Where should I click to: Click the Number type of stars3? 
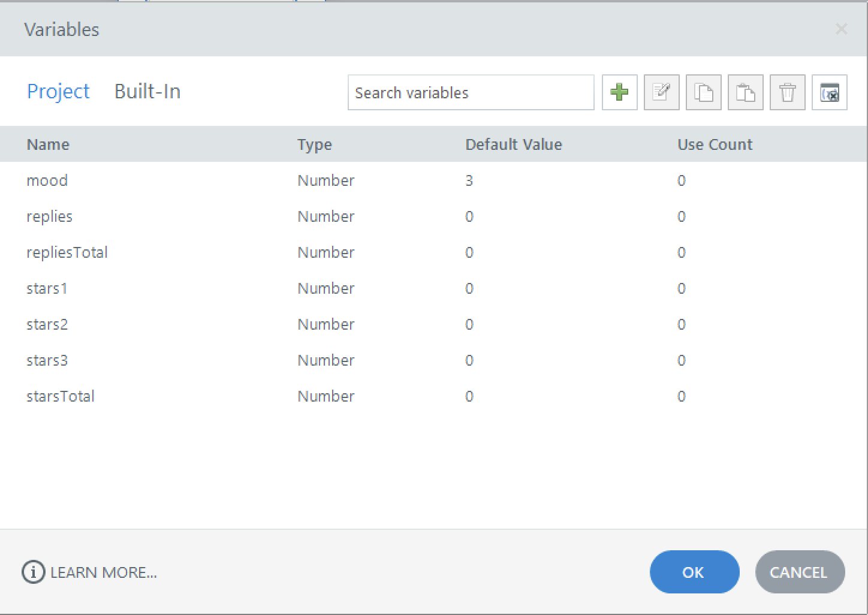(x=326, y=360)
